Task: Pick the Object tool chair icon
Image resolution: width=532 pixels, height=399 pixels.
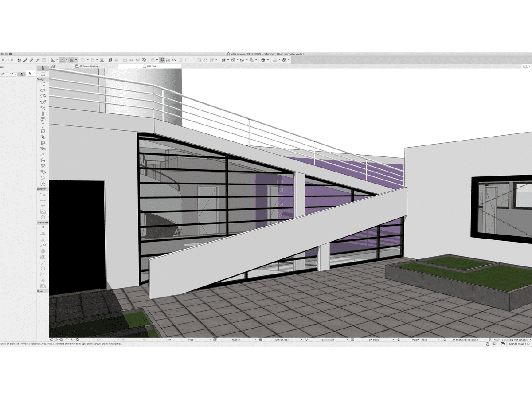Action: (x=43, y=160)
